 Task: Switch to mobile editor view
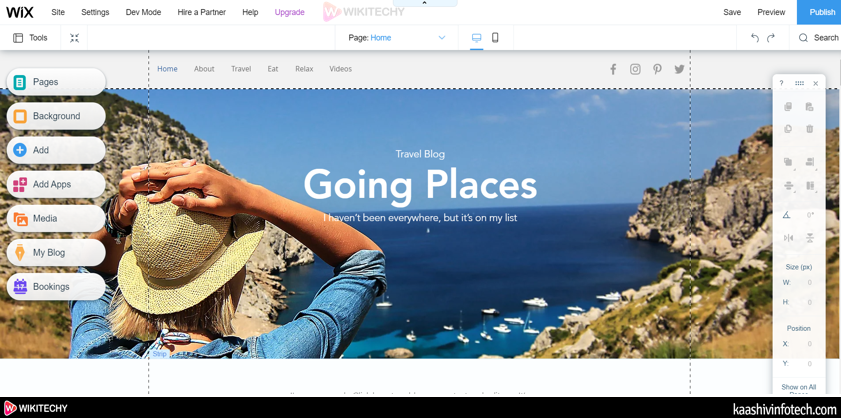(495, 38)
